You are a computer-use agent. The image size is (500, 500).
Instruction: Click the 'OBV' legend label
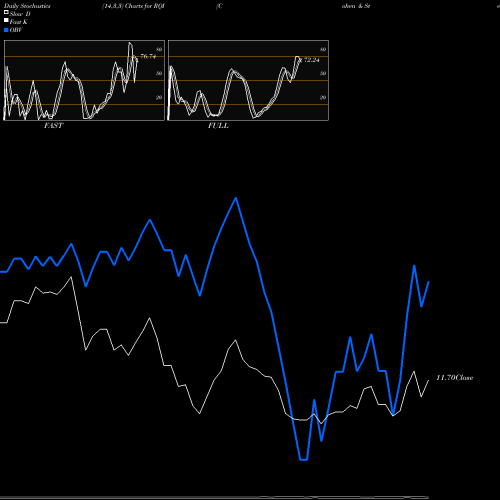16,30
